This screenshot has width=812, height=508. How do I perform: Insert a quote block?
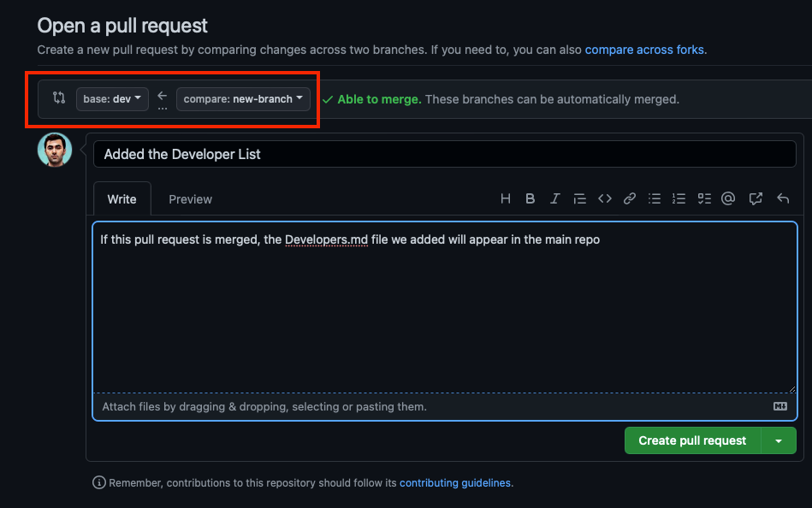579,198
